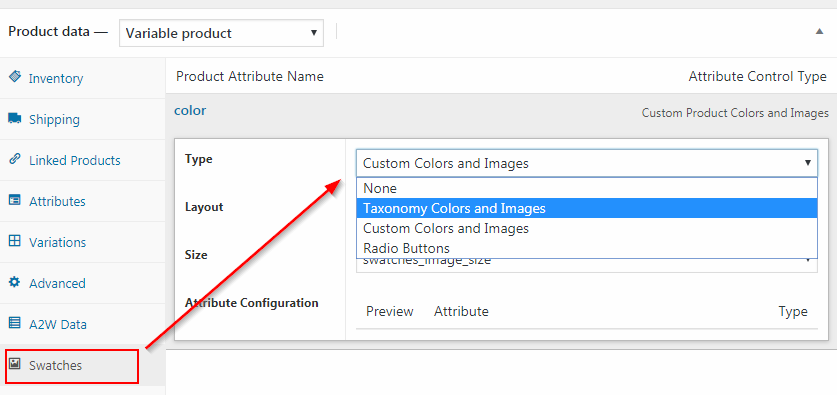This screenshot has height=395, width=837.
Task: Click the Attribute column header
Action: pos(461,311)
